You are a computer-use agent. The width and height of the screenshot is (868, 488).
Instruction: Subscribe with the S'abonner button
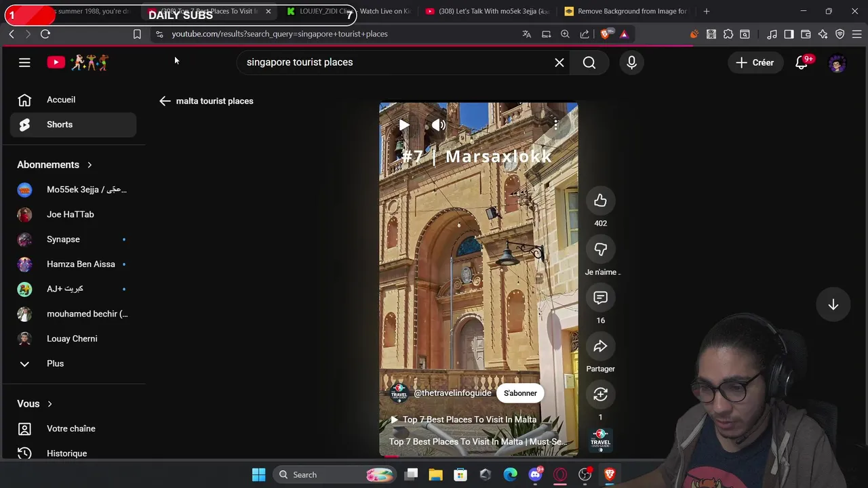(520, 393)
